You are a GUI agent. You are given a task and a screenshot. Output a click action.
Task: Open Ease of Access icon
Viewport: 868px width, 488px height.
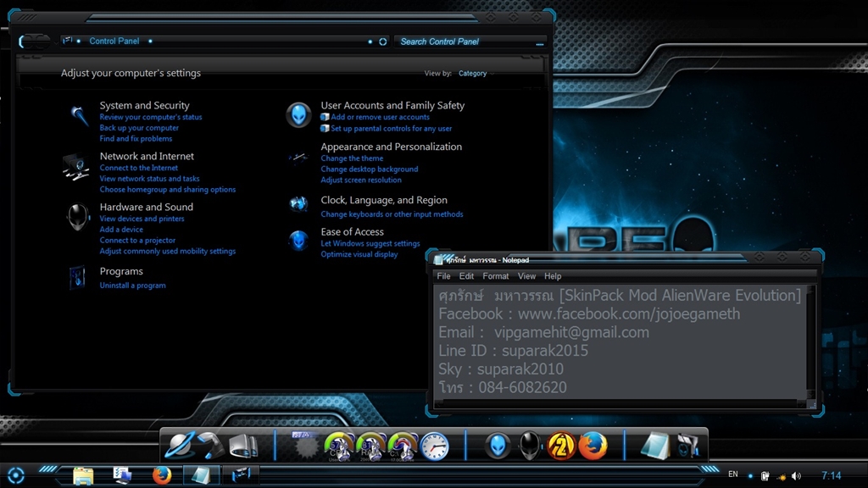pos(298,241)
